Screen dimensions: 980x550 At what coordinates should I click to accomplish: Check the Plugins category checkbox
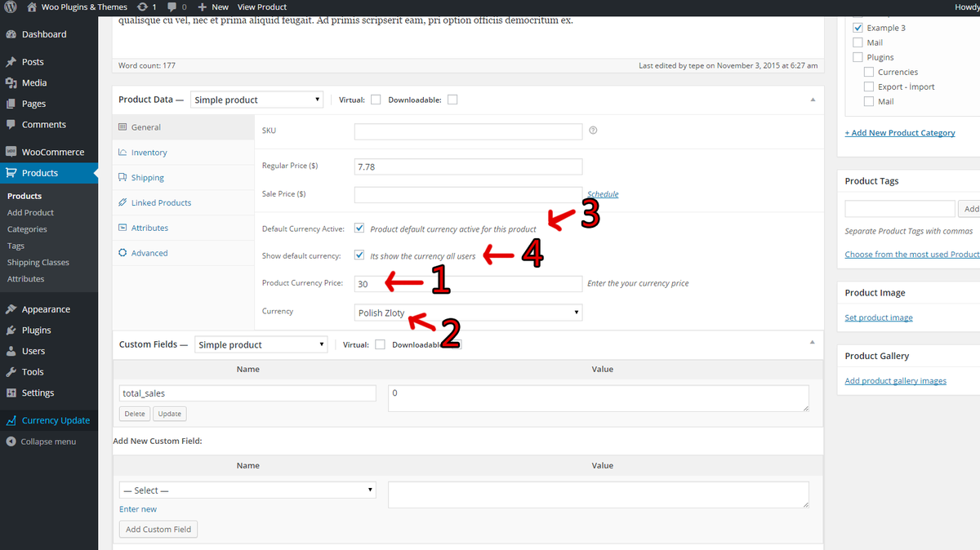pyautogui.click(x=857, y=57)
